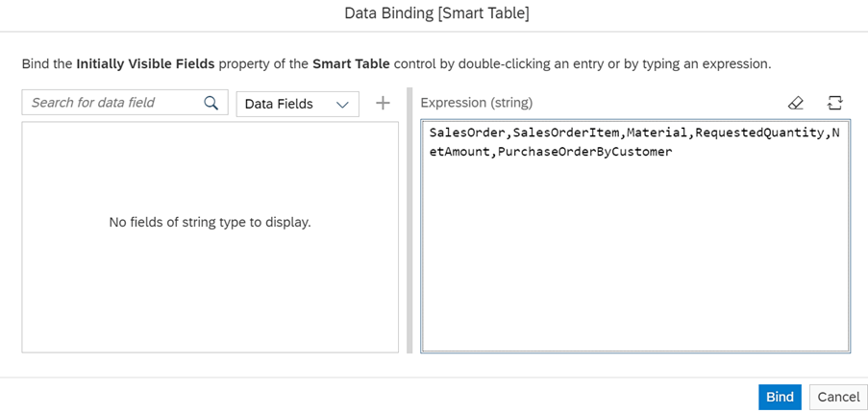The width and height of the screenshot is (868, 412).
Task: Click the Data Binding [Smart Table] dialog title
Action: [436, 13]
